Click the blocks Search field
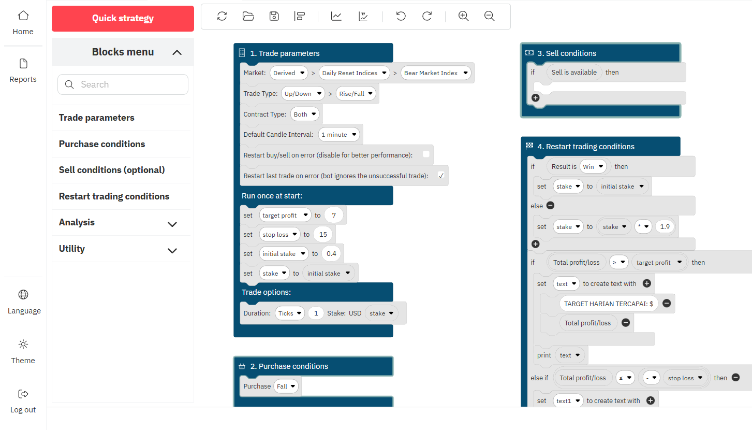Screen dimensions: 752x430 click(123, 84)
